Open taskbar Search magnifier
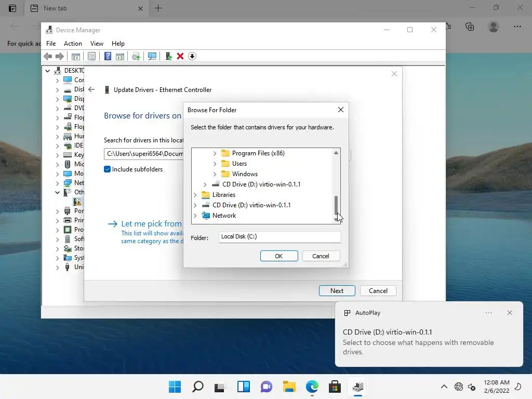Viewport: 532px width, 399px height. pos(198,387)
